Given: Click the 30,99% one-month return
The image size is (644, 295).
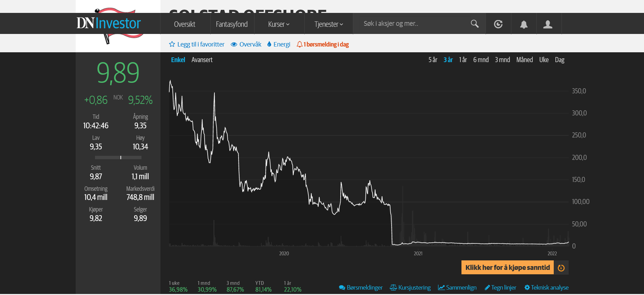Looking at the screenshot, I should coord(207,290).
